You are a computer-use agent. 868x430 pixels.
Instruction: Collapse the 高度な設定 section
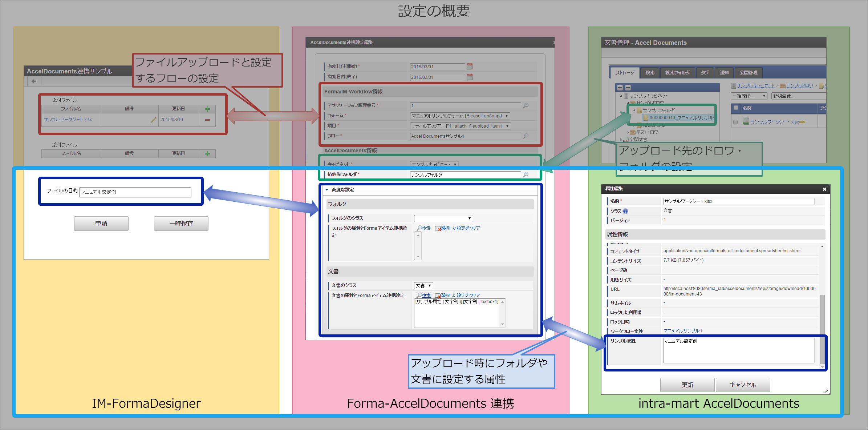[x=326, y=189]
